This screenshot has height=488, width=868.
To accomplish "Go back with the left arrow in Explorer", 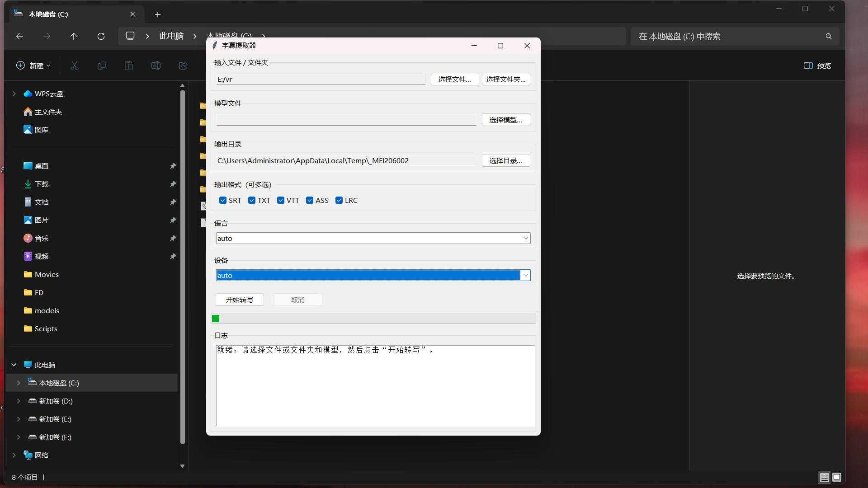I will coord(19,36).
